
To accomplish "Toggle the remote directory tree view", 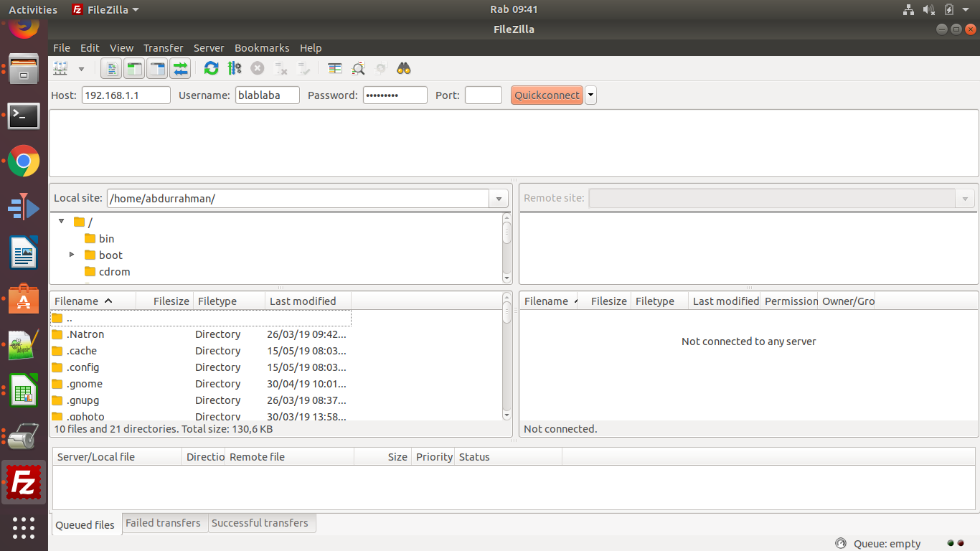I will point(157,68).
